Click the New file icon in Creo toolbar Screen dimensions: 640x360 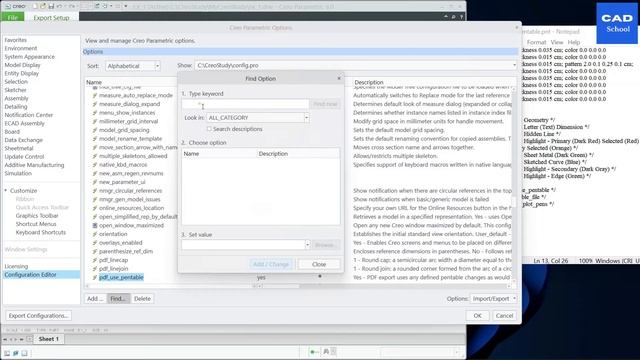click(x=35, y=6)
